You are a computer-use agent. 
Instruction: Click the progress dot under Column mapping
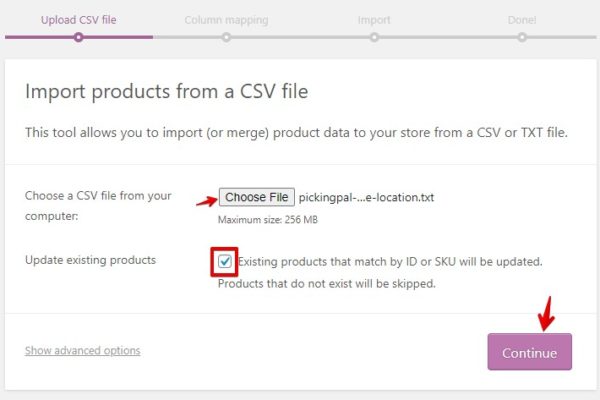[x=226, y=37]
